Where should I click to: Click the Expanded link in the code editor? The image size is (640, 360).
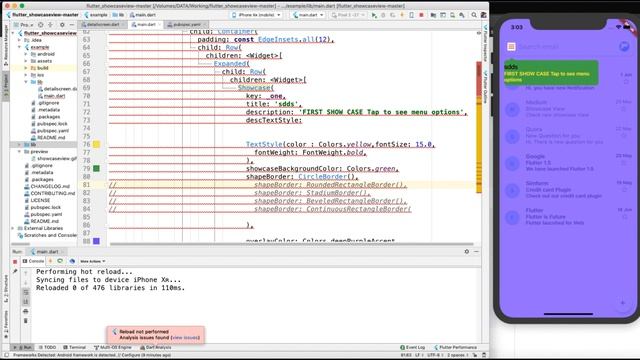click(x=230, y=64)
